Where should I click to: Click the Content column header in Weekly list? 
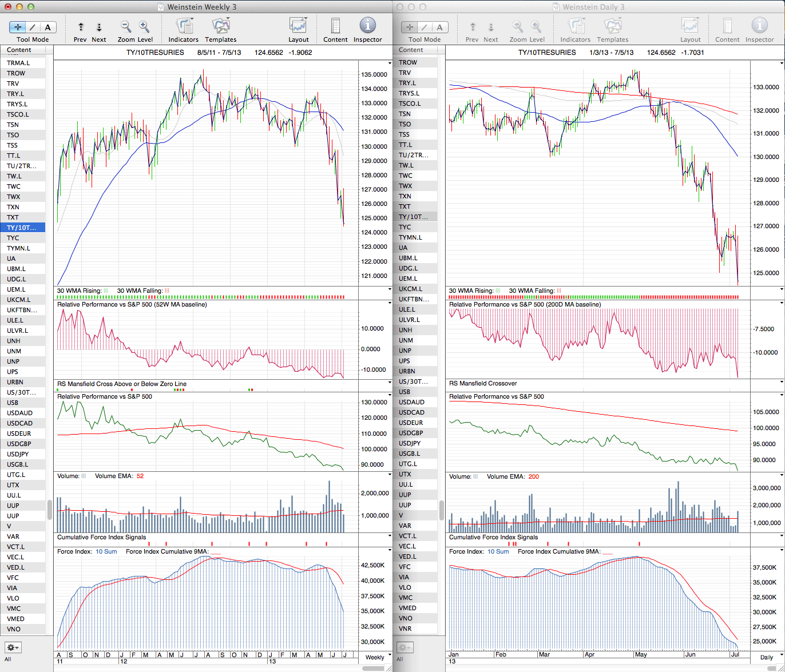pyautogui.click(x=23, y=50)
